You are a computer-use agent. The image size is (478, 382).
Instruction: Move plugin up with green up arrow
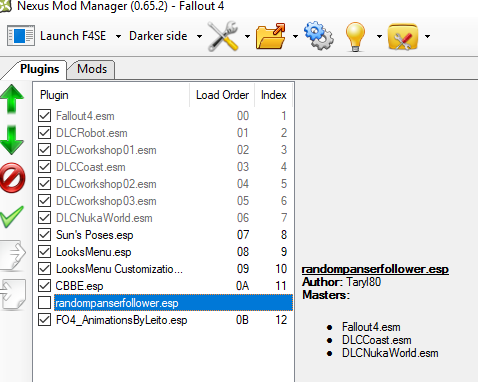tap(12, 99)
